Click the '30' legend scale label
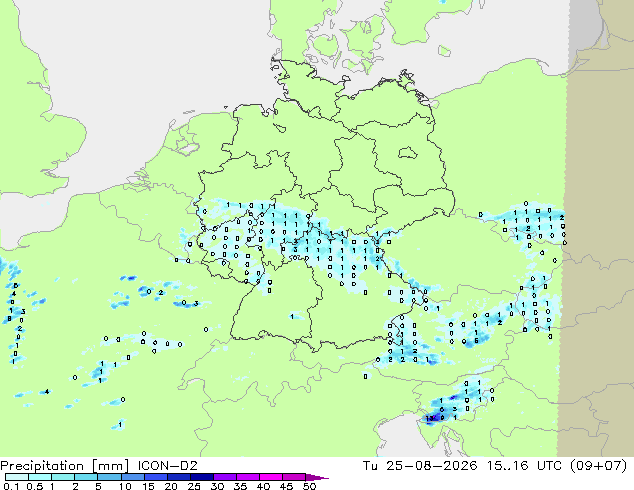 pos(217,486)
